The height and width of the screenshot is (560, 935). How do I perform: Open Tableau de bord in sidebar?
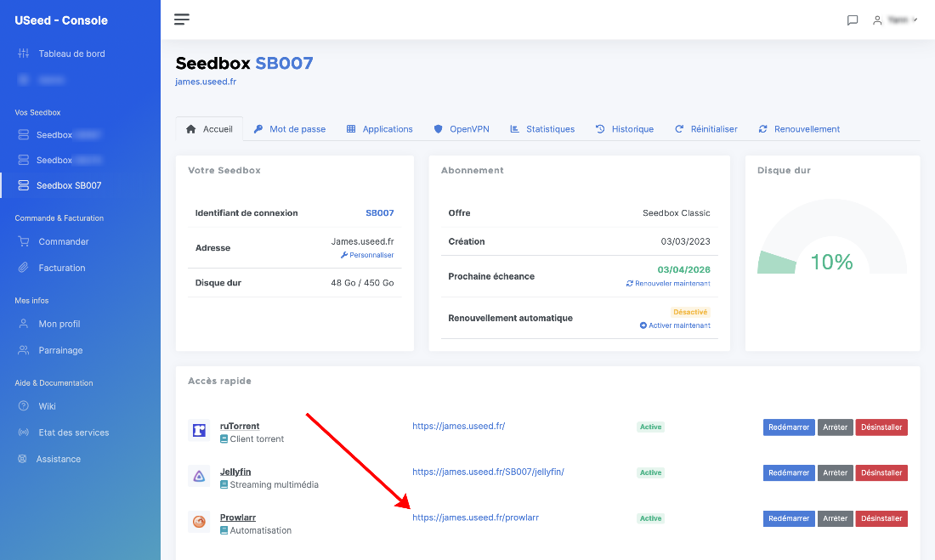tap(71, 54)
